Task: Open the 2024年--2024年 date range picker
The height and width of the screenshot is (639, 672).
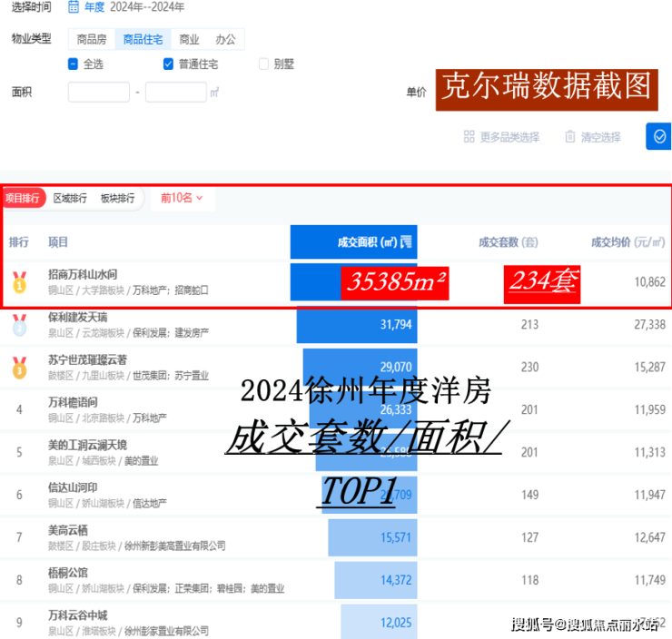Action: click(x=146, y=8)
